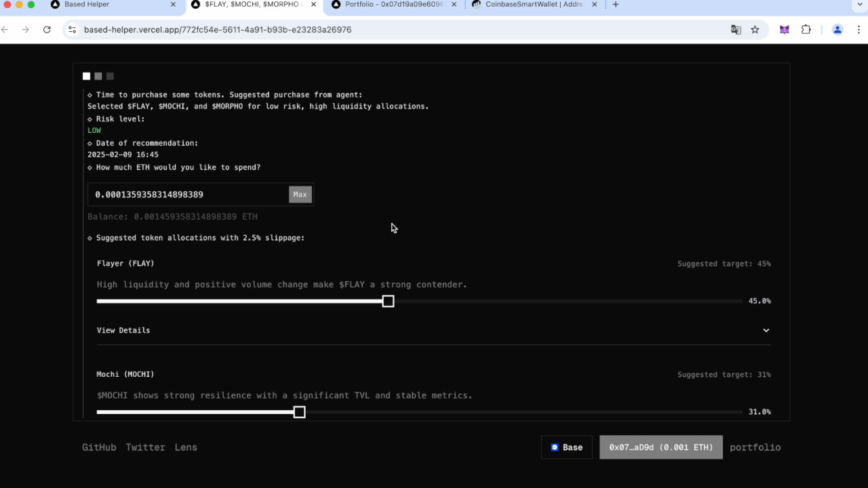Open the Twitter link
The image size is (868, 488).
coord(145,447)
